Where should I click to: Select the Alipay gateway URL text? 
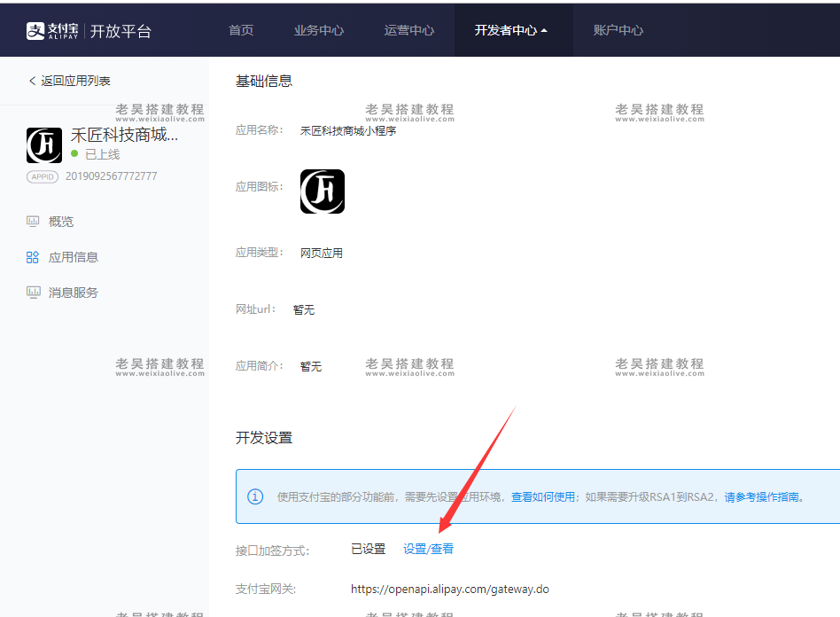pyautogui.click(x=450, y=589)
